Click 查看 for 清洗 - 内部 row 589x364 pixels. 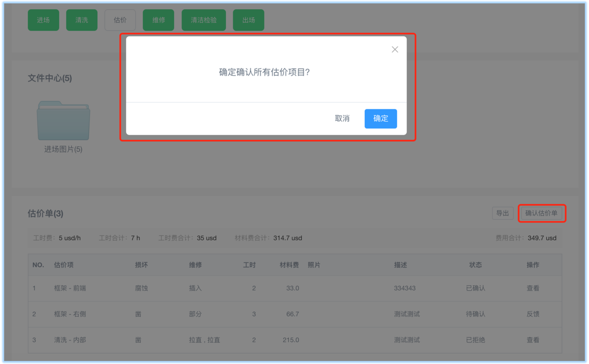pyautogui.click(x=533, y=340)
